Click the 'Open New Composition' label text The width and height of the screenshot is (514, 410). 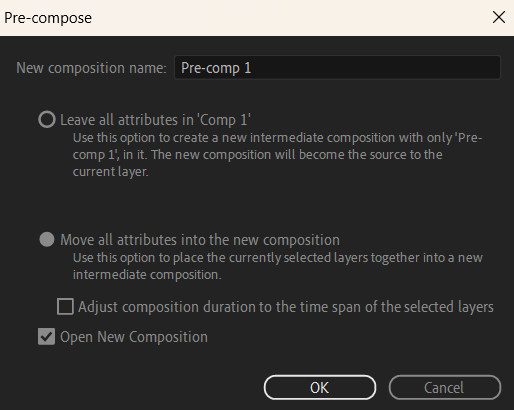pyautogui.click(x=134, y=337)
